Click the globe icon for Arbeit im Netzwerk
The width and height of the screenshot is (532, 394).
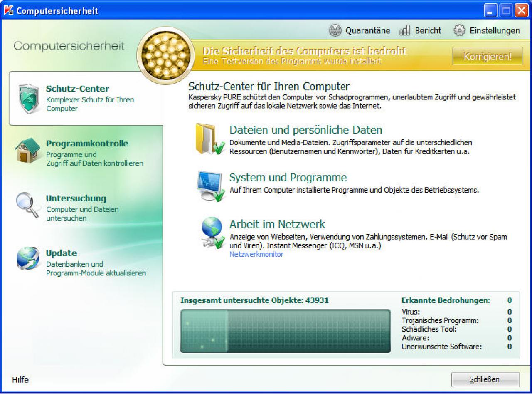(x=213, y=233)
